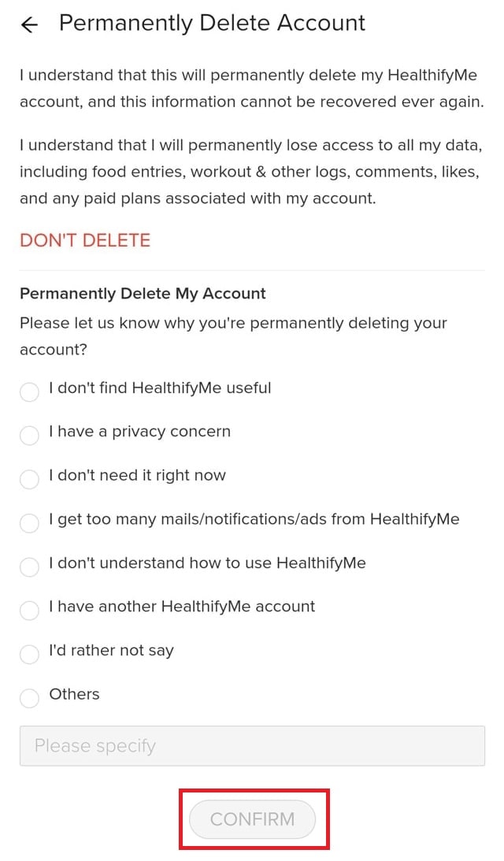Click the first data-loss disclaimer paragraph
The image size is (504, 861).
(x=252, y=88)
